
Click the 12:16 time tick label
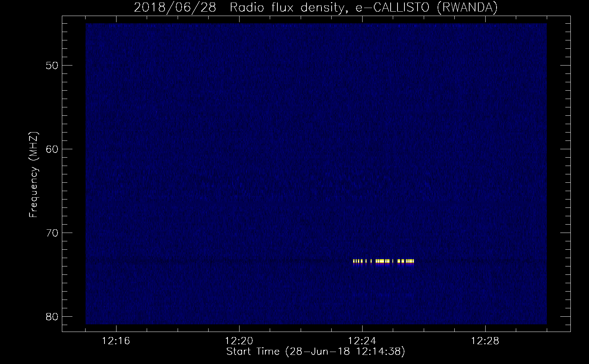point(116,341)
